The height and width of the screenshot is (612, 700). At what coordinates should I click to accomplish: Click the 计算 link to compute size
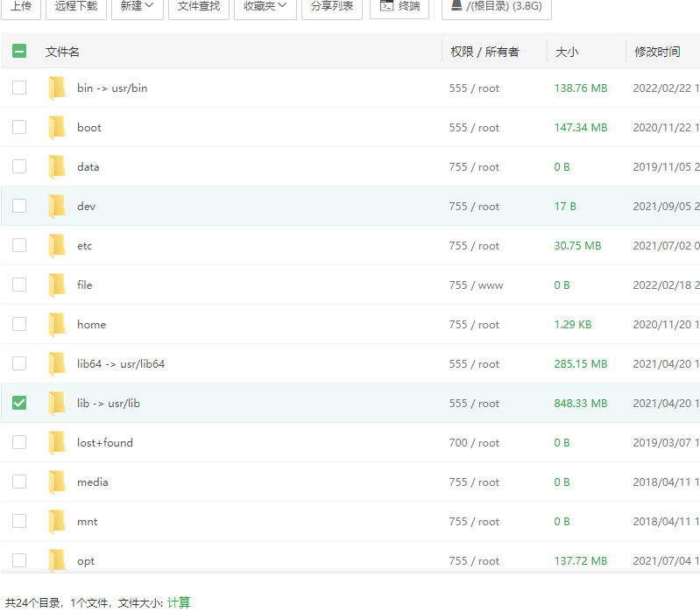point(179,602)
